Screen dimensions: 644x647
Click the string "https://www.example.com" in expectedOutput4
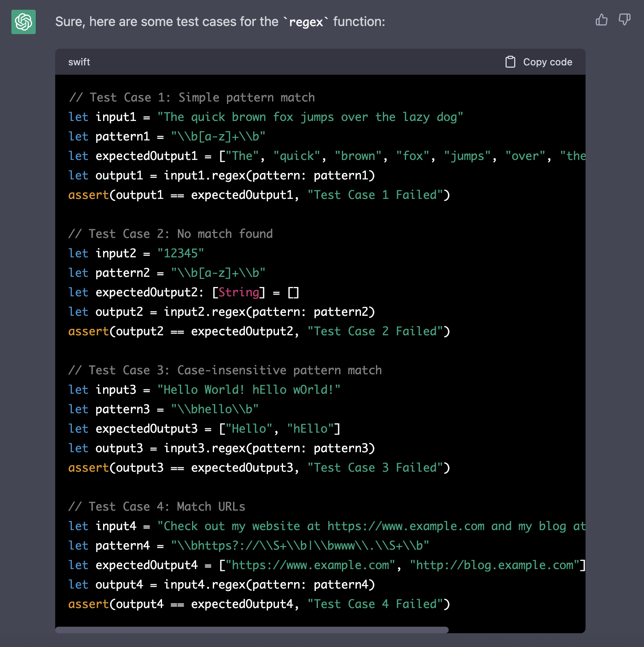(310, 565)
